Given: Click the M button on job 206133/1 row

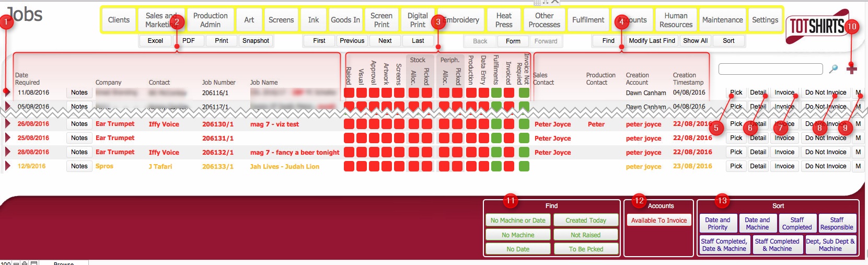Looking at the screenshot, I should coord(858,166).
